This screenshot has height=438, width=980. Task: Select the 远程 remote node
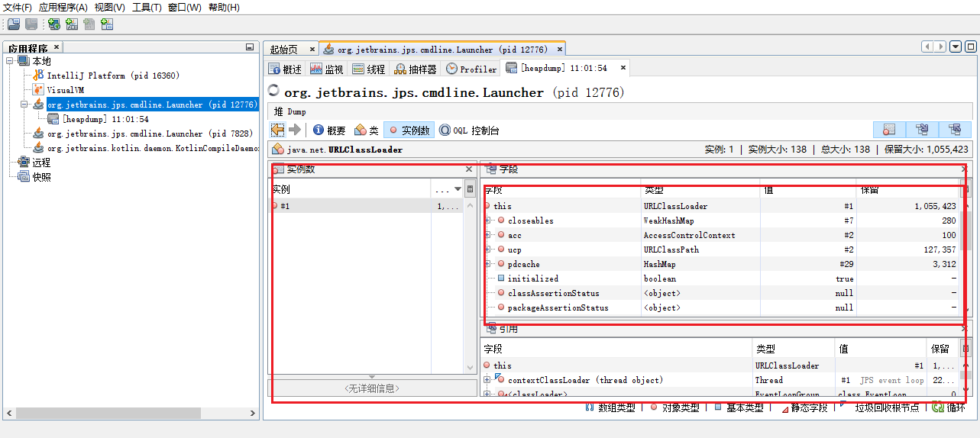point(41,163)
